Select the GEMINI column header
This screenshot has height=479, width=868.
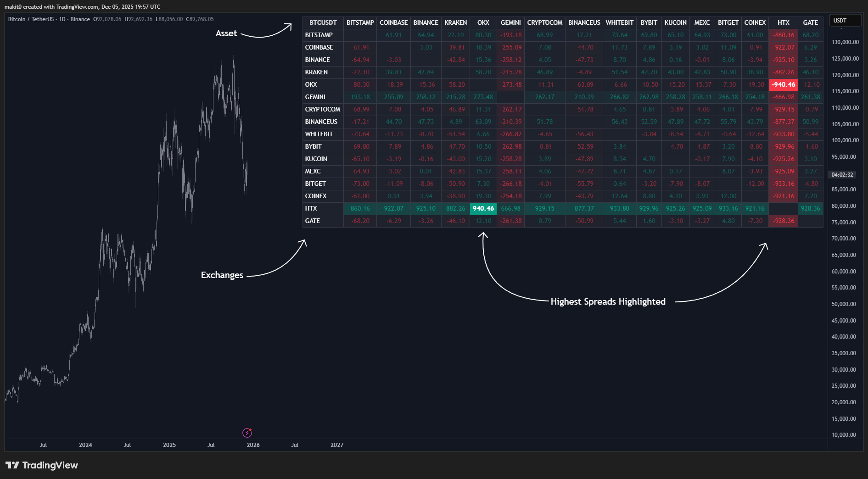(511, 22)
